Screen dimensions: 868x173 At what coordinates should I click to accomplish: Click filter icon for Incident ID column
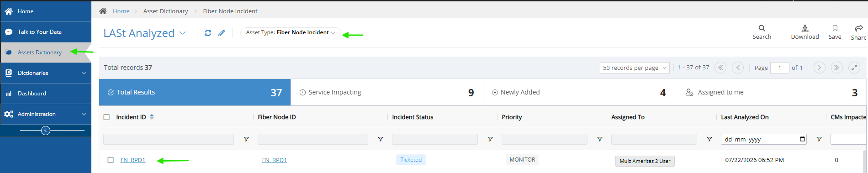coord(246,139)
